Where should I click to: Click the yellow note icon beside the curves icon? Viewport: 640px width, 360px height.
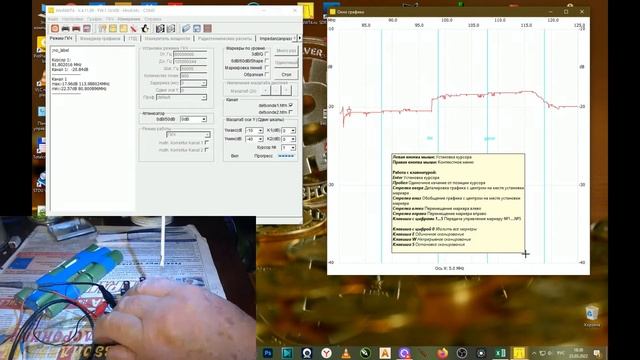113,29
